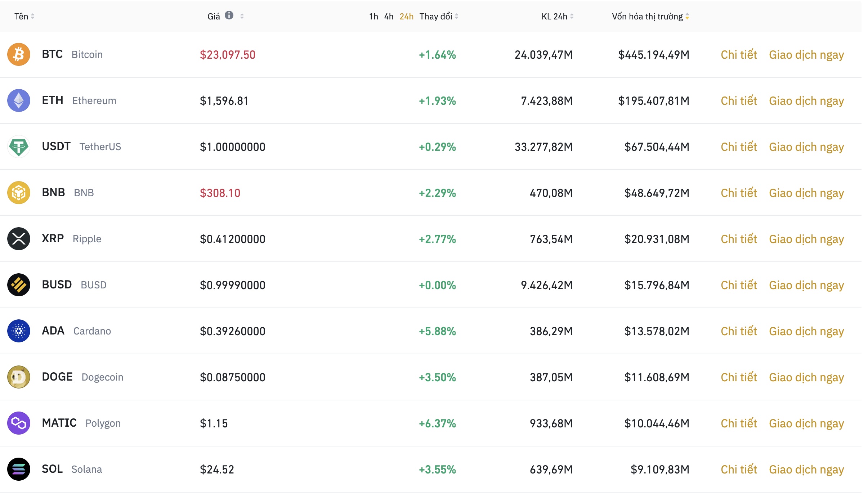Open Chi tiết for BNB

[739, 193]
